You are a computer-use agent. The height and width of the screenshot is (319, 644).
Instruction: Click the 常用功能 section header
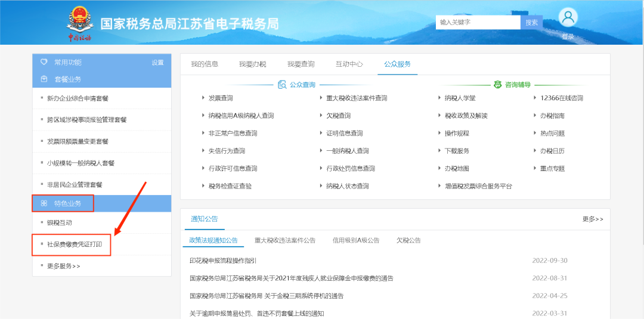[68, 63]
